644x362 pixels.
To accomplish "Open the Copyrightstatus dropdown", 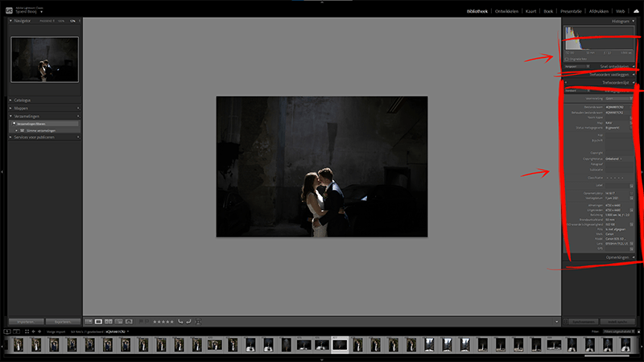I will [x=613, y=158].
